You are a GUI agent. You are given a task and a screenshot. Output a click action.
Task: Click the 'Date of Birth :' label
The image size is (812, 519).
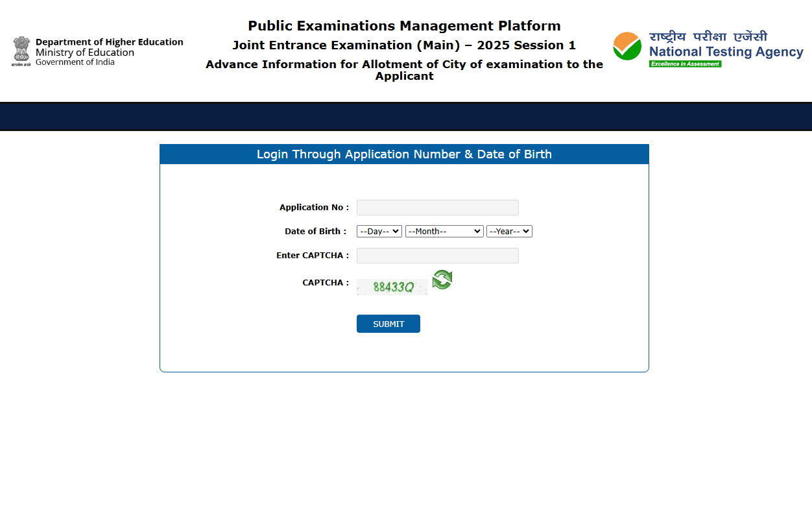click(315, 232)
